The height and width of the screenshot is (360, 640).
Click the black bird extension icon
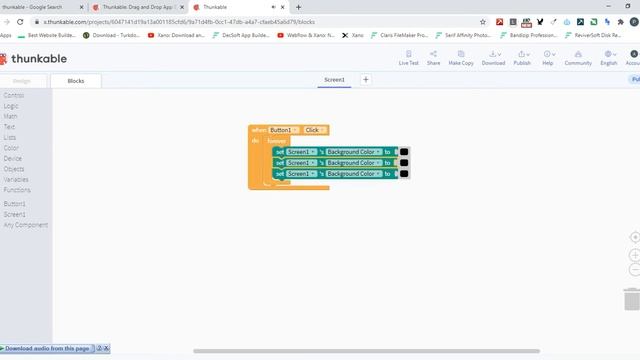540,22
